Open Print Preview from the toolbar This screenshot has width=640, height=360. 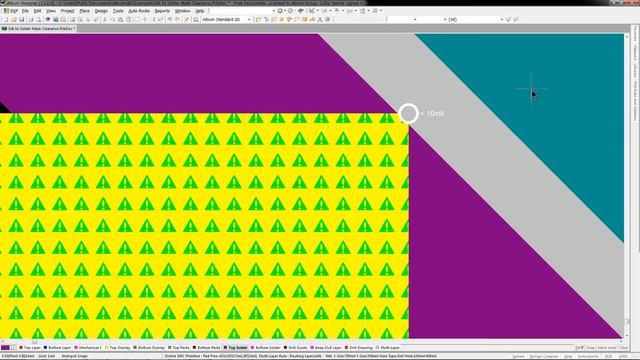(x=39, y=20)
